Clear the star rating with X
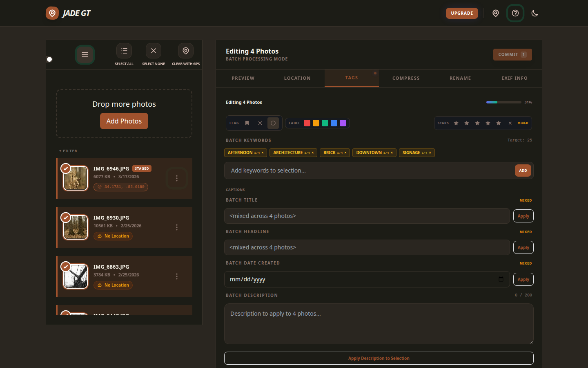Screen dimensions: 588x368 tap(510, 123)
